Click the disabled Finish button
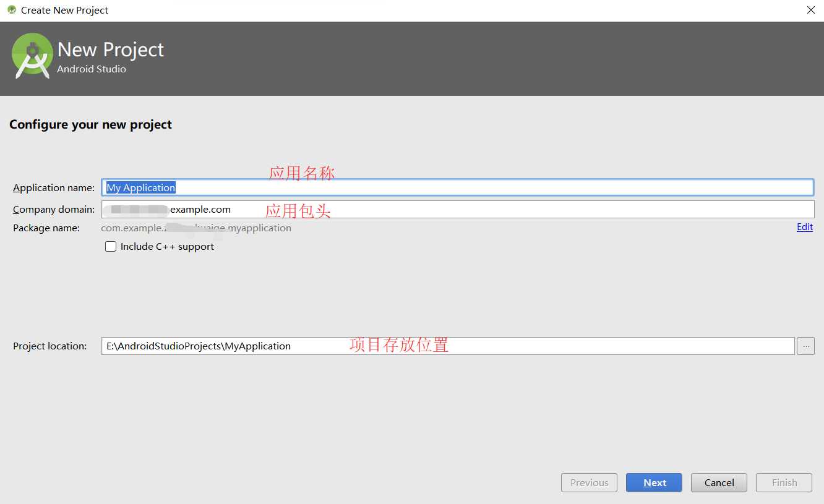 pyautogui.click(x=784, y=482)
